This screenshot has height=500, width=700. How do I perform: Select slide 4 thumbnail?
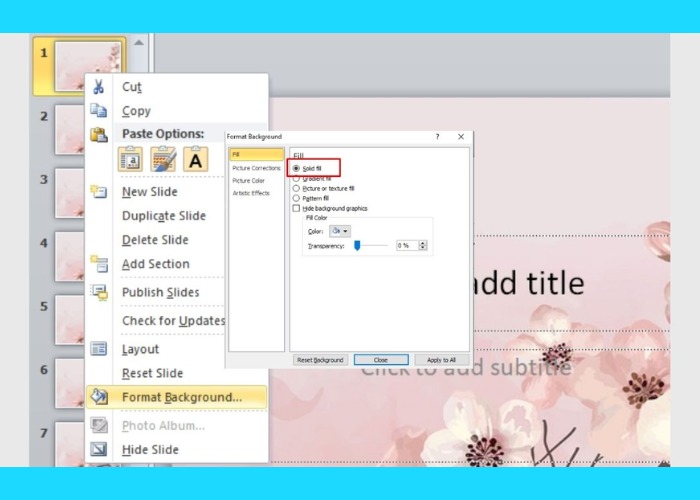coord(70,257)
